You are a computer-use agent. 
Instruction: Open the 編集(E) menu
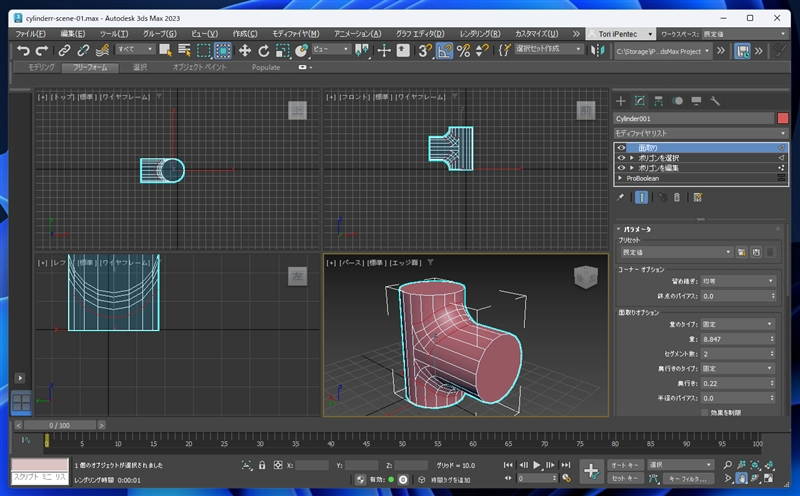tap(73, 34)
